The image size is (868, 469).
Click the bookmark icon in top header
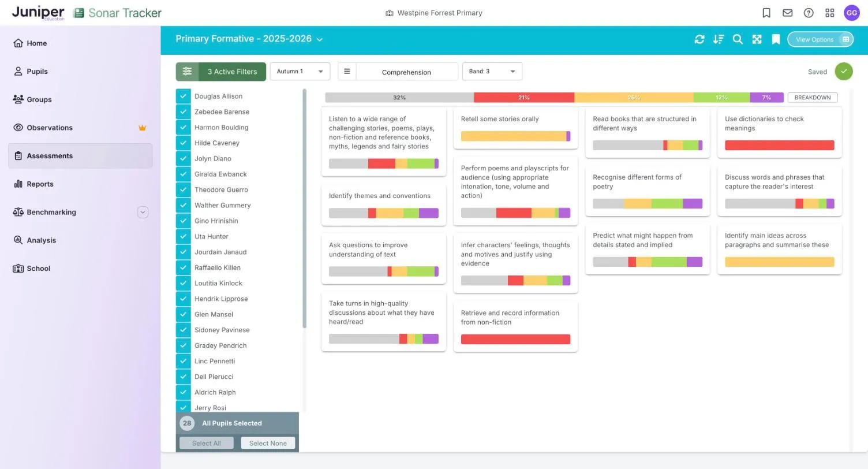(766, 13)
